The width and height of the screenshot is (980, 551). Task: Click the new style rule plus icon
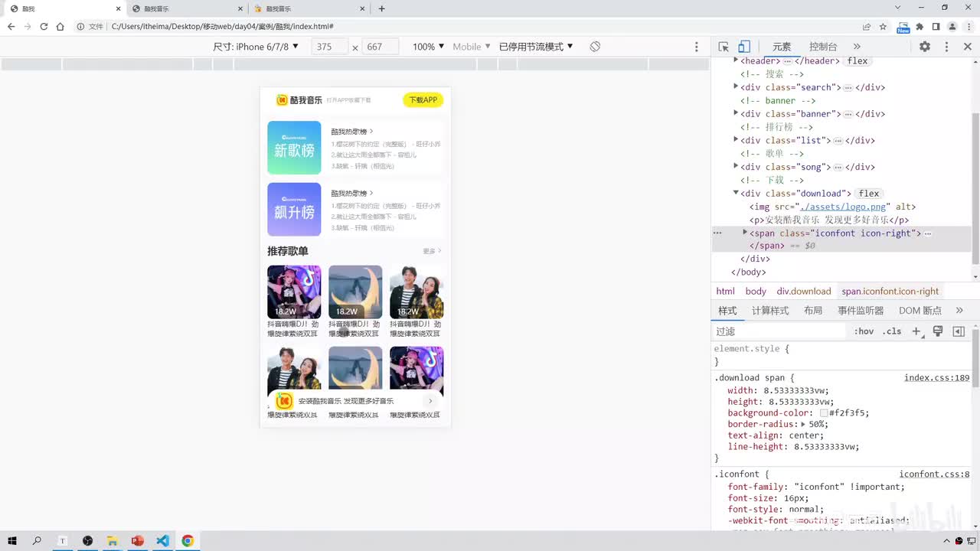coord(916,331)
